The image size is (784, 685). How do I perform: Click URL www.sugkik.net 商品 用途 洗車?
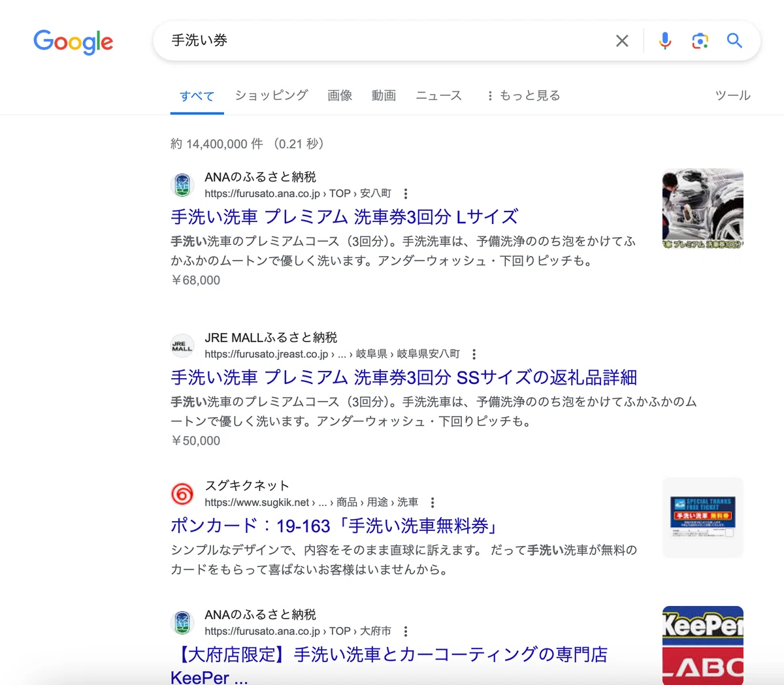pos(312,503)
